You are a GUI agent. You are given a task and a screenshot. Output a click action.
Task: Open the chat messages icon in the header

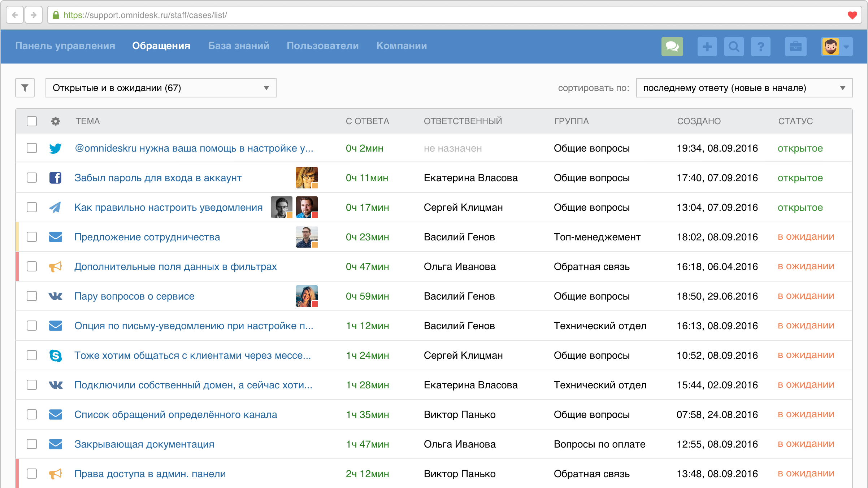[672, 46]
